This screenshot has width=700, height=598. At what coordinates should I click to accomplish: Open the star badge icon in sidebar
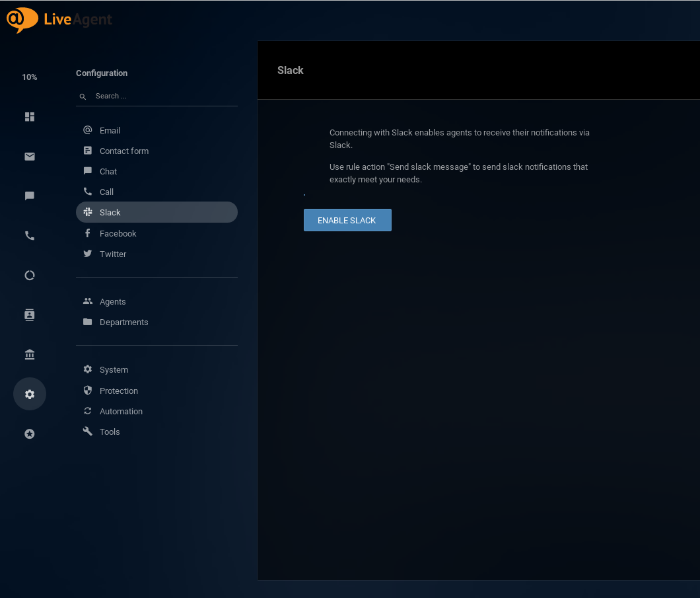(30, 433)
